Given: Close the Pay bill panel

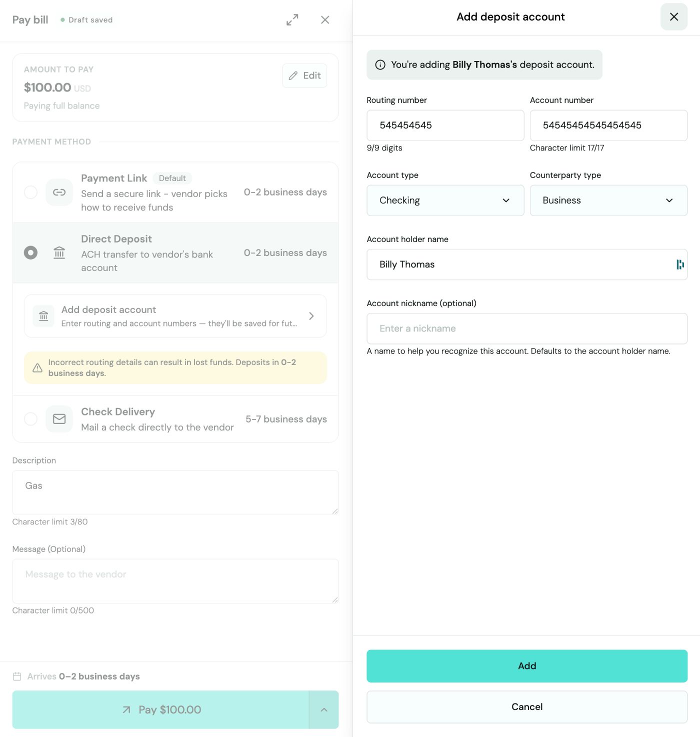Looking at the screenshot, I should pos(325,19).
